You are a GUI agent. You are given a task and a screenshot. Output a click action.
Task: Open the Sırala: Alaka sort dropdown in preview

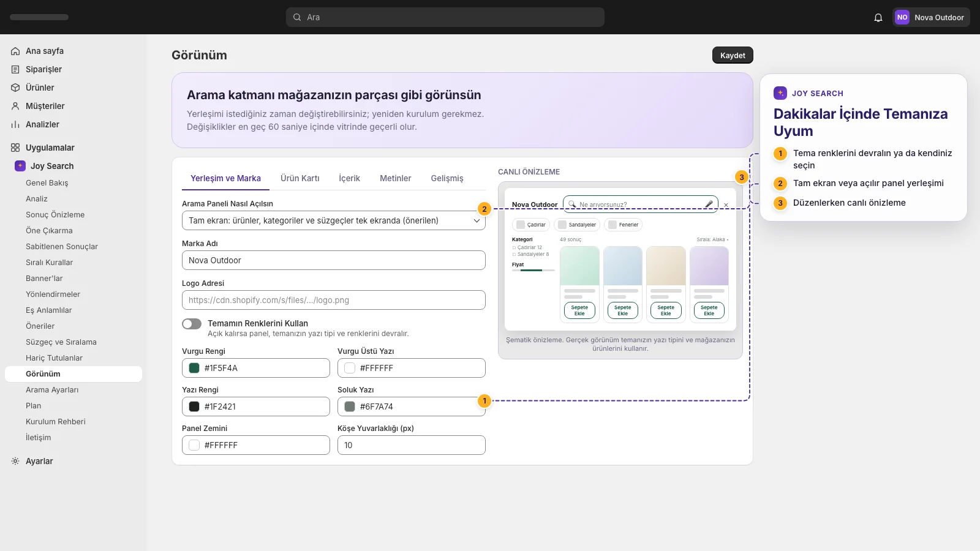(712, 239)
